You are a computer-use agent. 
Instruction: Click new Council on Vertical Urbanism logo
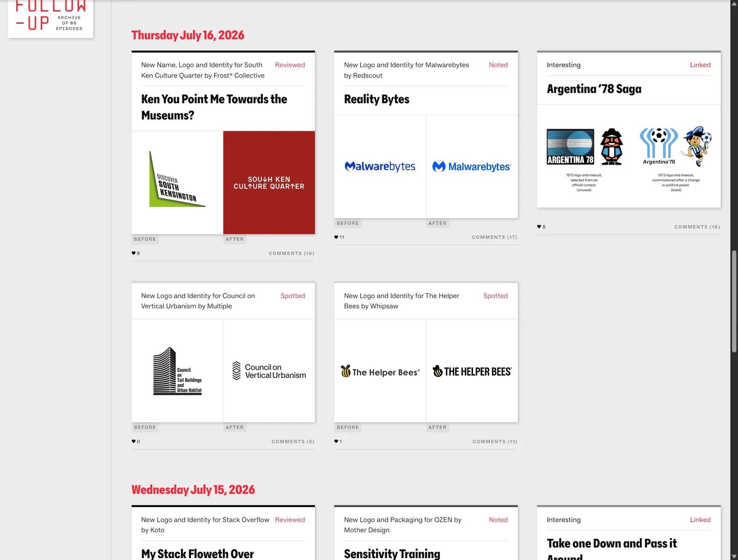point(269,371)
